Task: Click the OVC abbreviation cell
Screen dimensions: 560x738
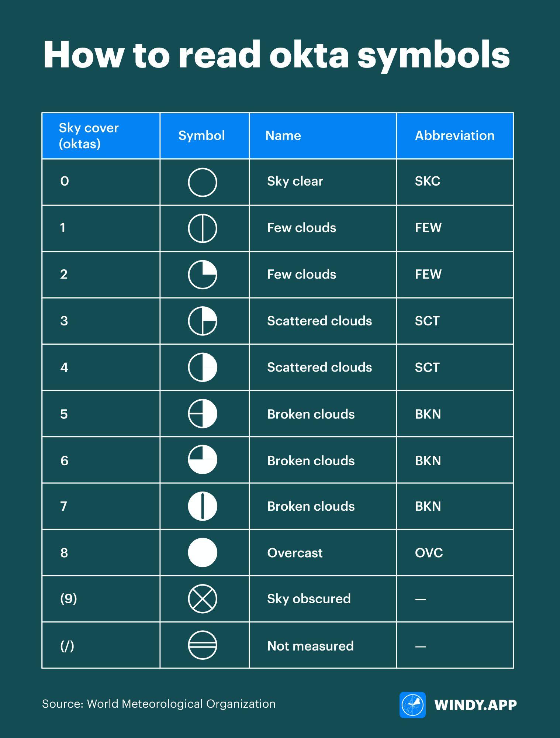Action: click(429, 553)
